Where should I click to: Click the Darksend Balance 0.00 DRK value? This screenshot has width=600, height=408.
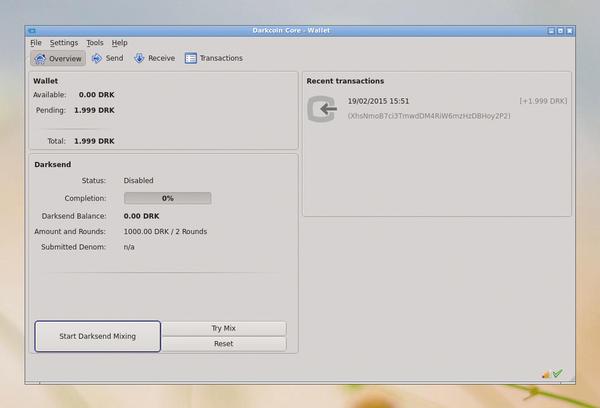tap(141, 216)
